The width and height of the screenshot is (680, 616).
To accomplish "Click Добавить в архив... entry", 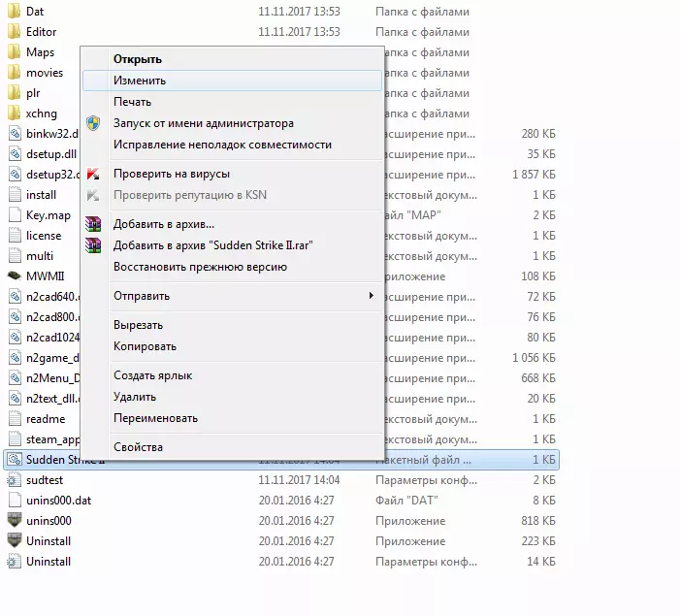I will click(164, 224).
